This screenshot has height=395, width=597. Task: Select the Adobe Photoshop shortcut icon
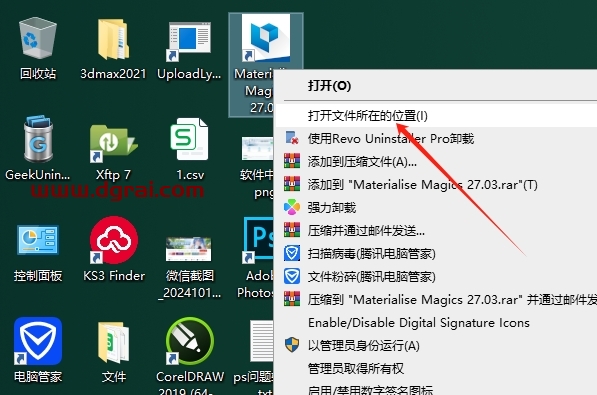[258, 240]
